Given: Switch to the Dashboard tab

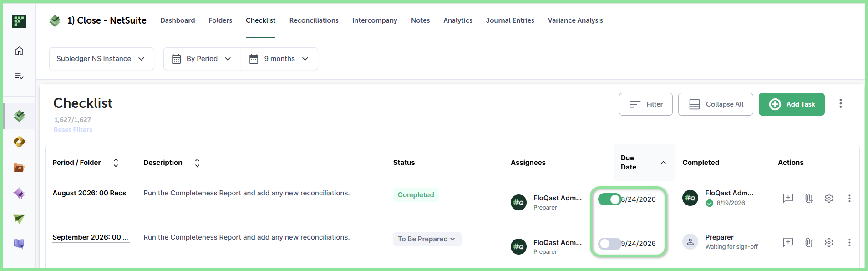Looking at the screenshot, I should click(x=178, y=20).
